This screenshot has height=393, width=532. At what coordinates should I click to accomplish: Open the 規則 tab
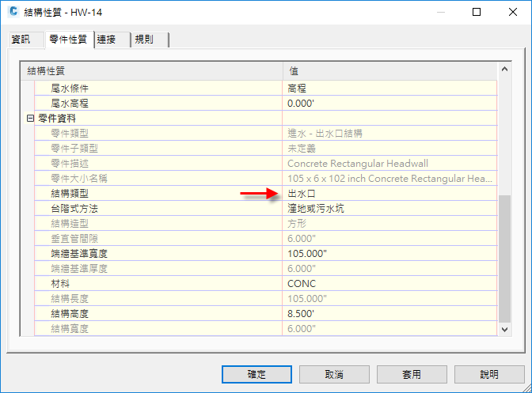pos(150,40)
